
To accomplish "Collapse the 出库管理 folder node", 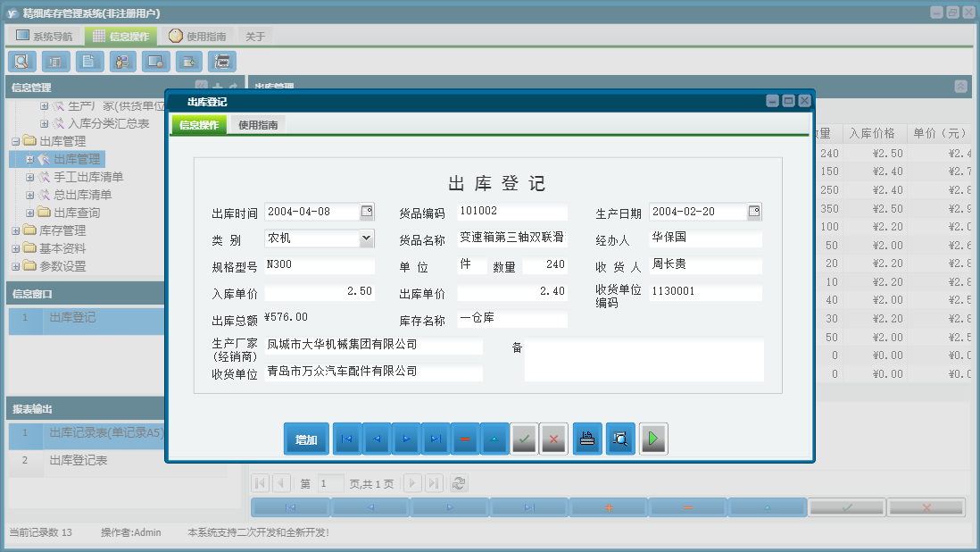I will click(x=16, y=141).
